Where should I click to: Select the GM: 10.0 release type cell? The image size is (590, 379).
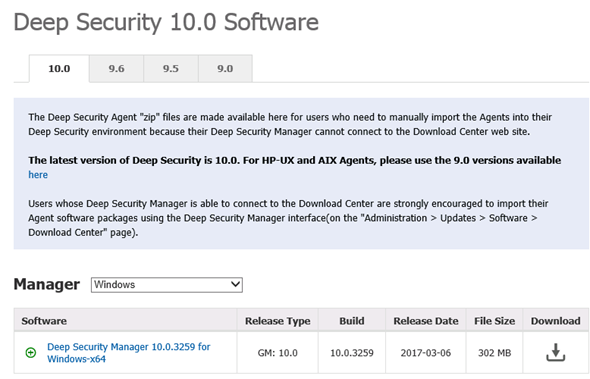pos(278,353)
